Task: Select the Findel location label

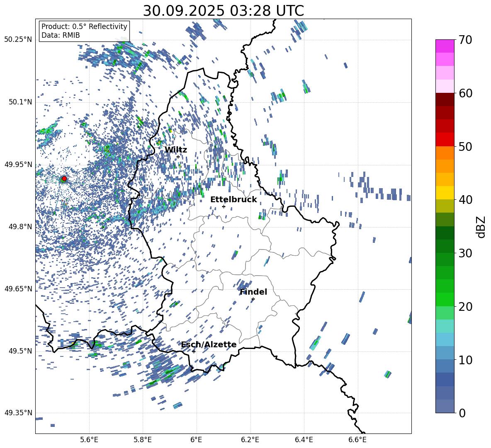Action: coord(253,292)
